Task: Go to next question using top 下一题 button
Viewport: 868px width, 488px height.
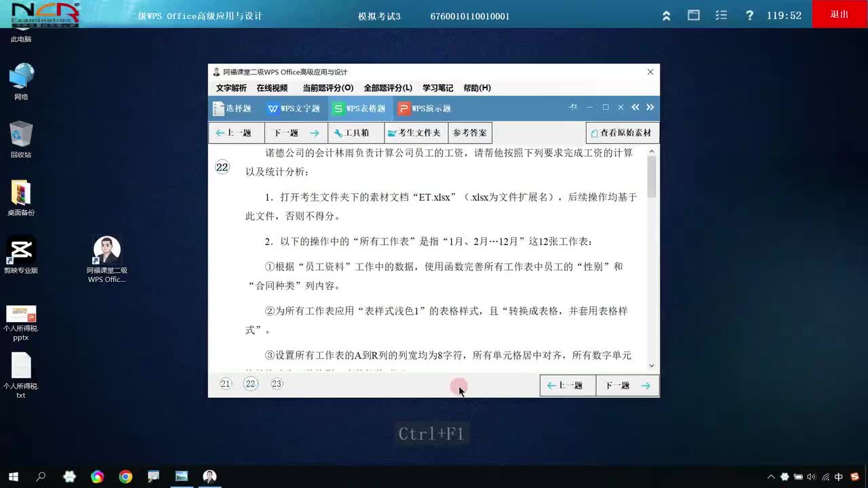Action: [x=296, y=133]
